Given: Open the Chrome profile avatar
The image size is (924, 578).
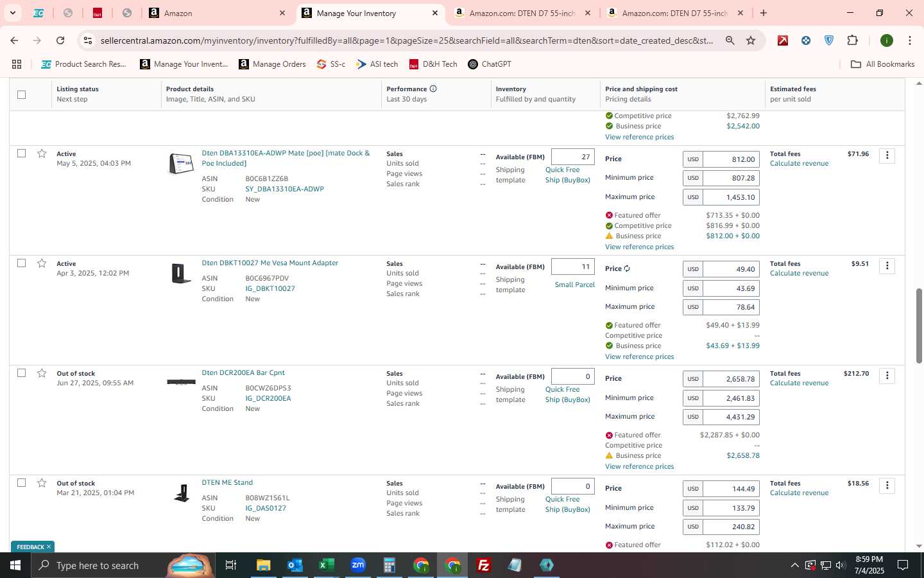Looking at the screenshot, I should tap(887, 40).
